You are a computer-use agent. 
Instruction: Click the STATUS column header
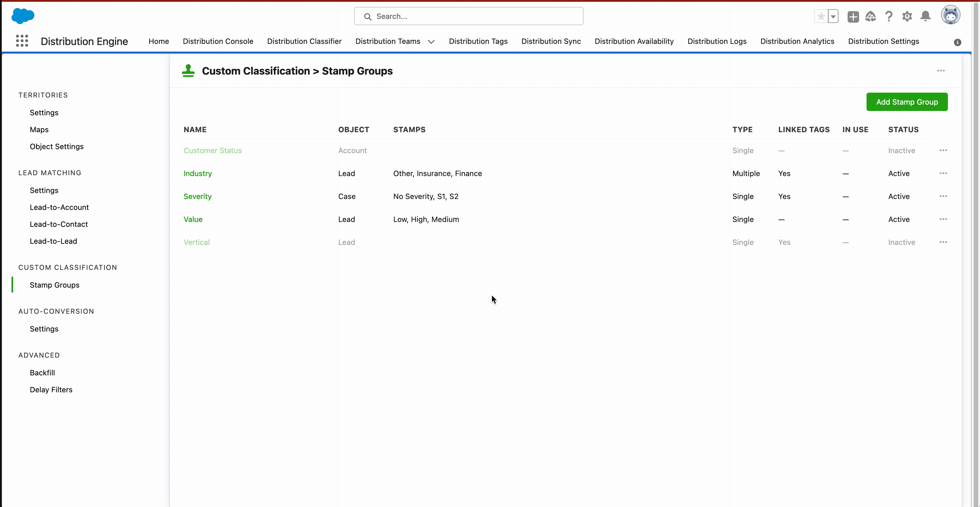coord(903,129)
